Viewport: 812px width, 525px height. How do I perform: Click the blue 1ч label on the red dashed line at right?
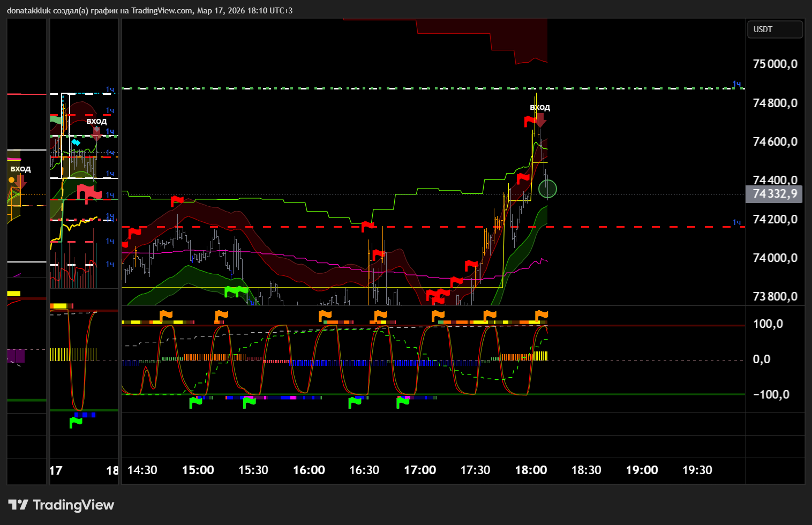[737, 222]
